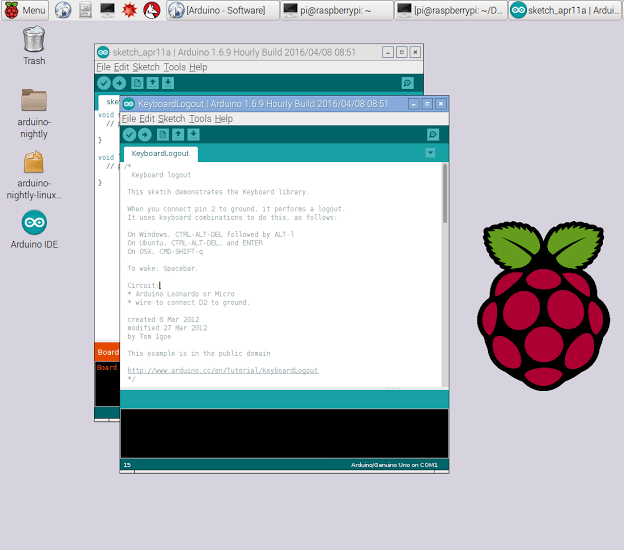Open Serial Monitor in KeyboardLogout window
The image size is (624, 550).
432,134
